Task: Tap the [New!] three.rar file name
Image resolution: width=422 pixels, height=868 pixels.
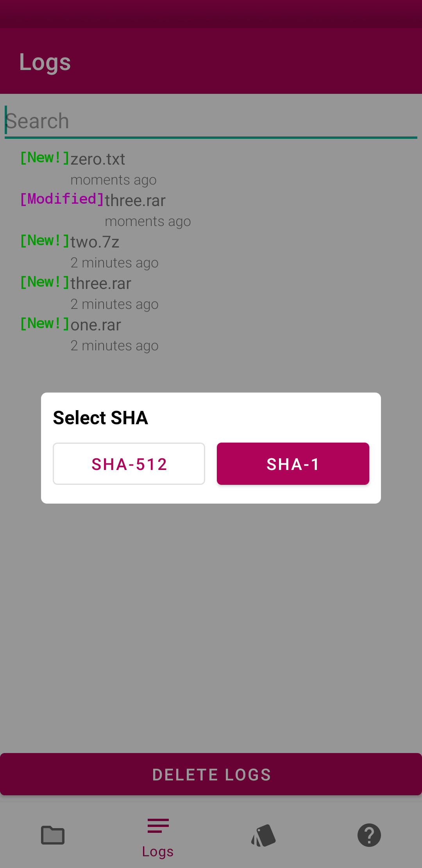Action: 101,284
